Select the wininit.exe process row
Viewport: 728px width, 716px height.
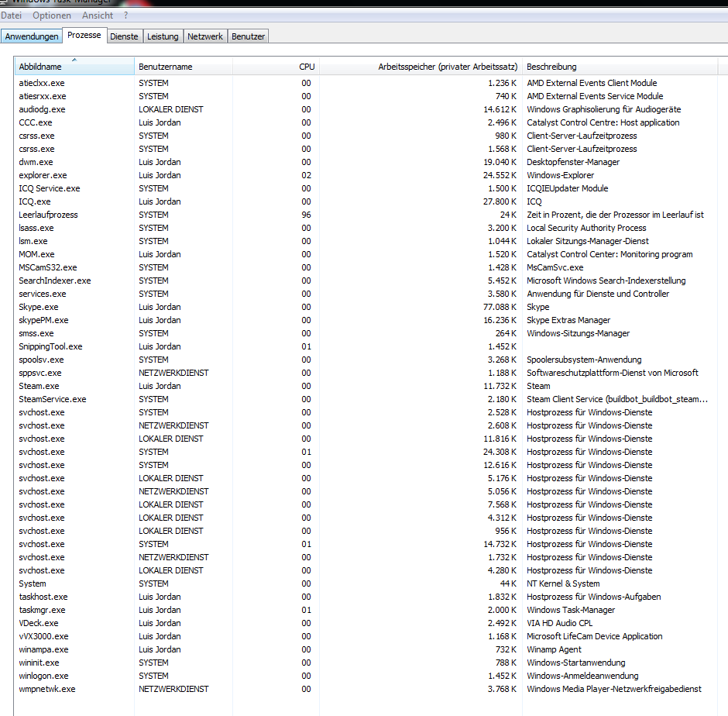click(366, 662)
